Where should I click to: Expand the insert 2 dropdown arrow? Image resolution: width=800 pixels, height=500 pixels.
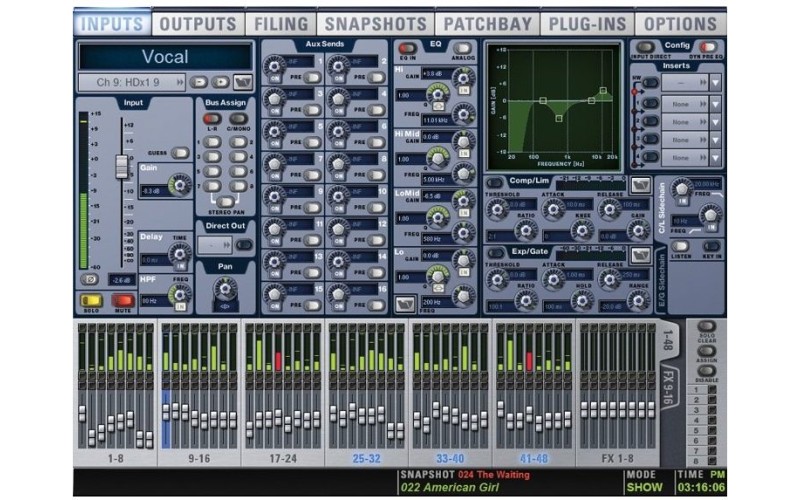point(716,122)
